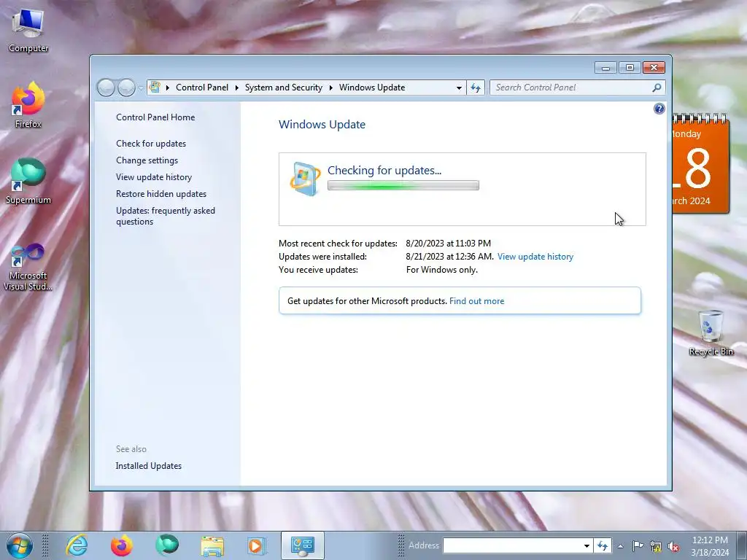Expand the address bar history dropdown
The image size is (747, 560).
[459, 87]
